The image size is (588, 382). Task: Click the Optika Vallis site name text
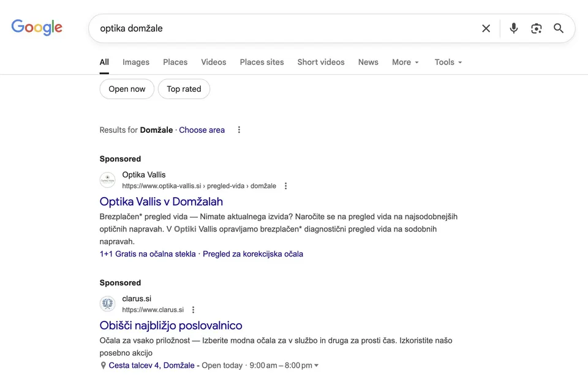point(143,174)
